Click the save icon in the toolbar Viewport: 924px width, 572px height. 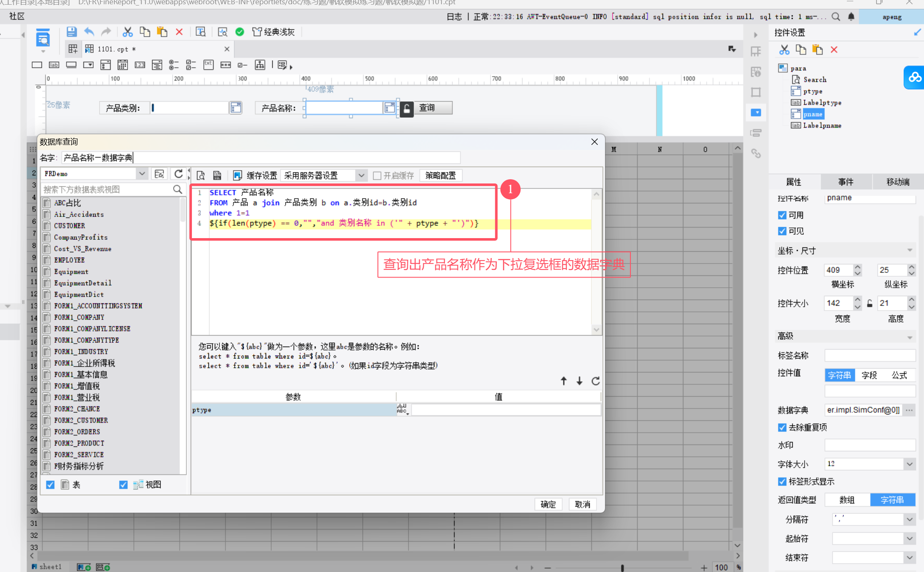72,32
